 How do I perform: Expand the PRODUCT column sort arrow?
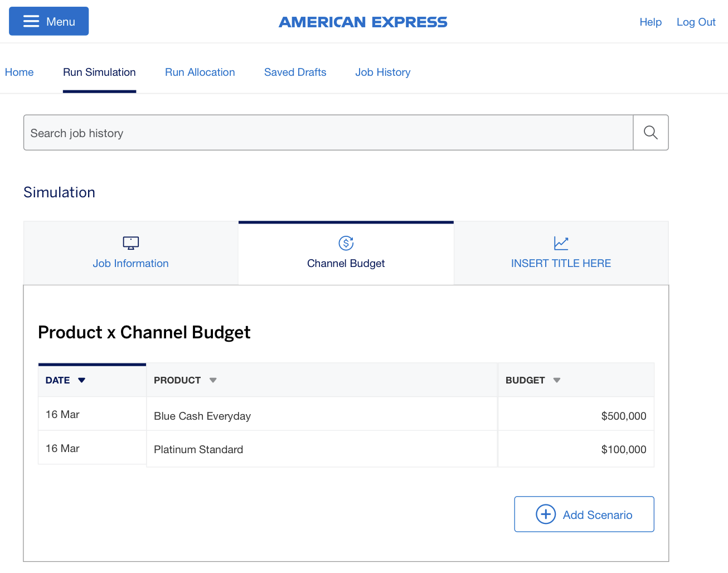click(213, 380)
